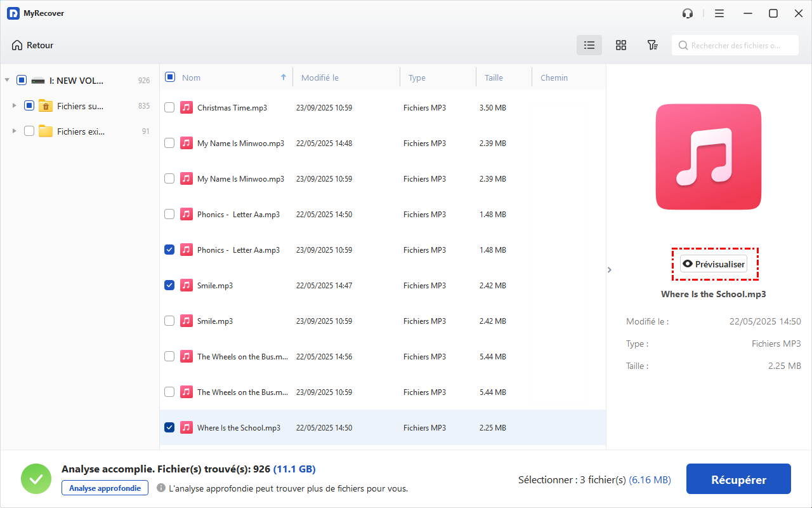Click the Retour home icon
Screen dimensions: 812x508
coord(17,45)
